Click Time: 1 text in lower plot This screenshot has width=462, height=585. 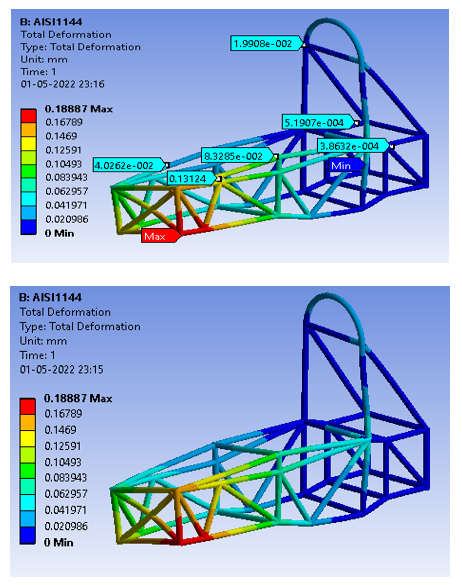coord(38,355)
